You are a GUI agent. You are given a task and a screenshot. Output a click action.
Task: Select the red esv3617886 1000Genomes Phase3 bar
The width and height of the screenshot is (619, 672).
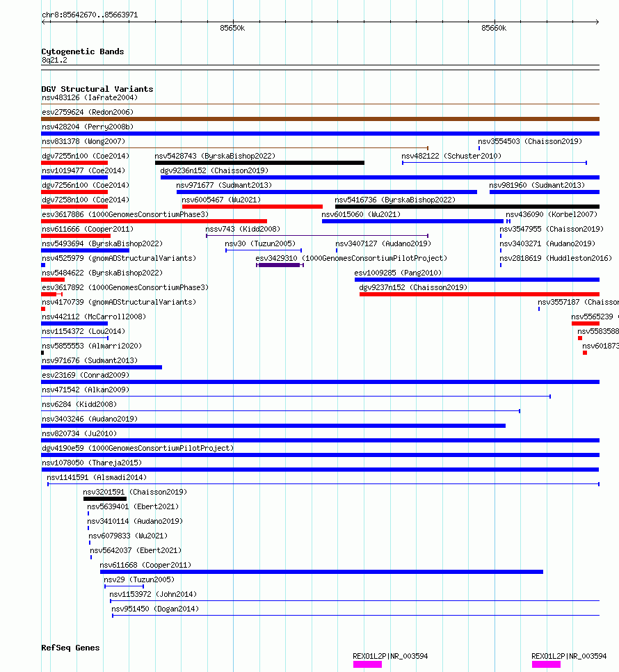(x=154, y=221)
